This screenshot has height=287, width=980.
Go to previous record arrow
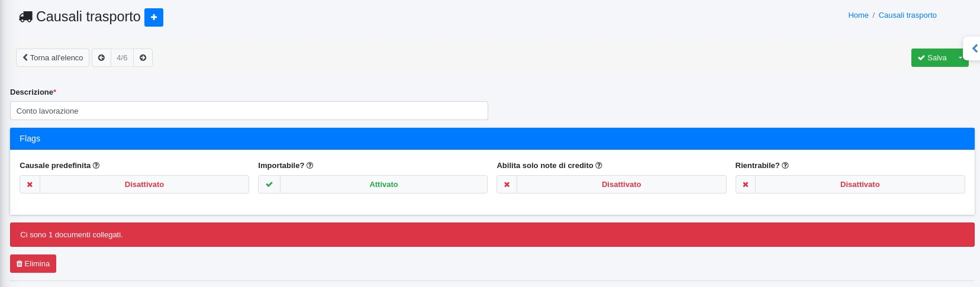tap(101, 57)
